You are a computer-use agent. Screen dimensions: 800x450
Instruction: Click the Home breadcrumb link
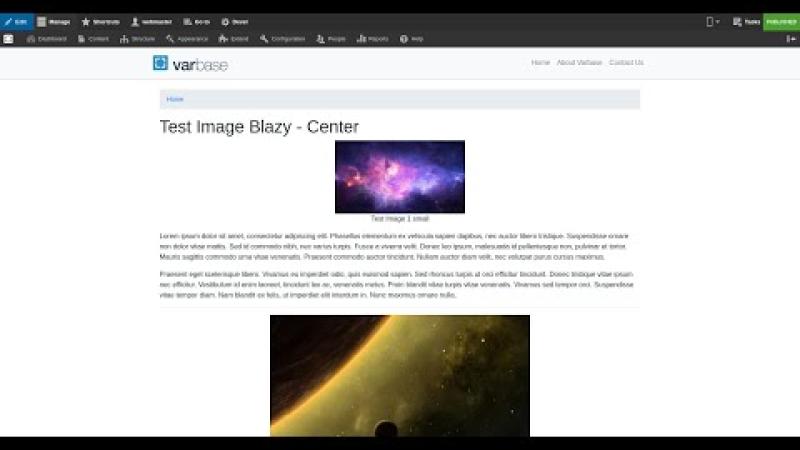pos(174,99)
